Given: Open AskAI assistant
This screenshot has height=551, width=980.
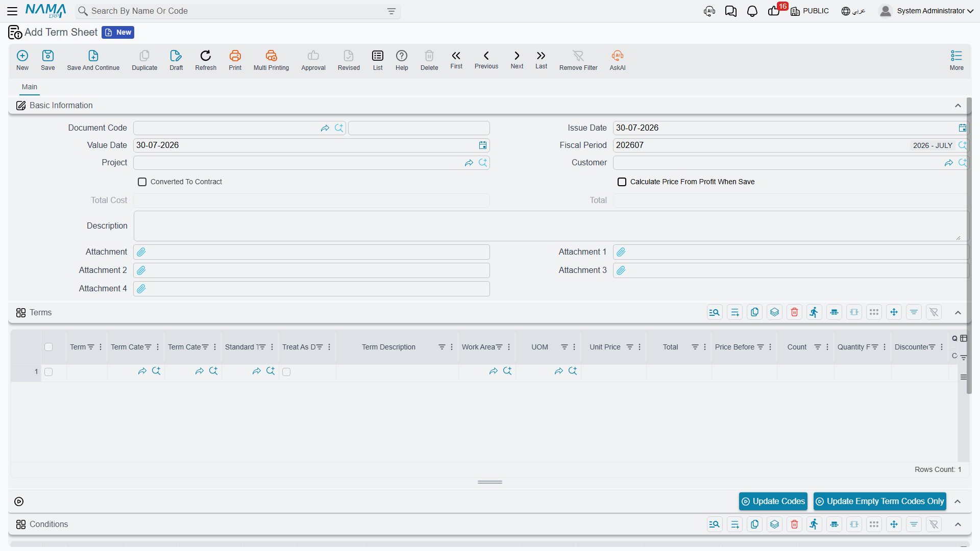Looking at the screenshot, I should point(618,60).
